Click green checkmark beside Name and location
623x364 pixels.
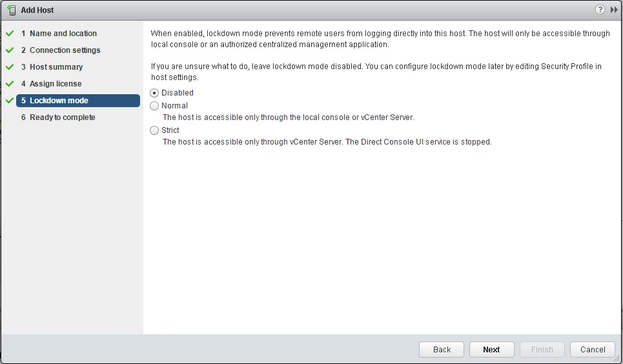pos(10,33)
